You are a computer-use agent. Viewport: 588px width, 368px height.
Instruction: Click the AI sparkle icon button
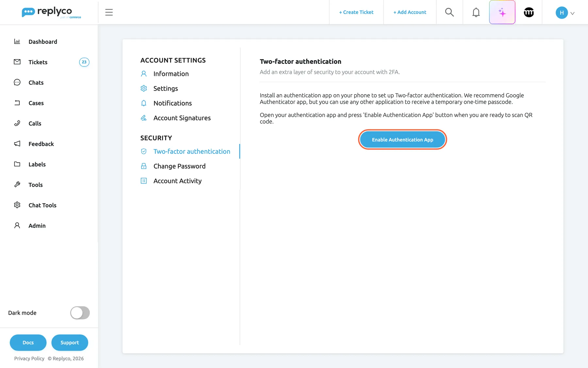[502, 12]
